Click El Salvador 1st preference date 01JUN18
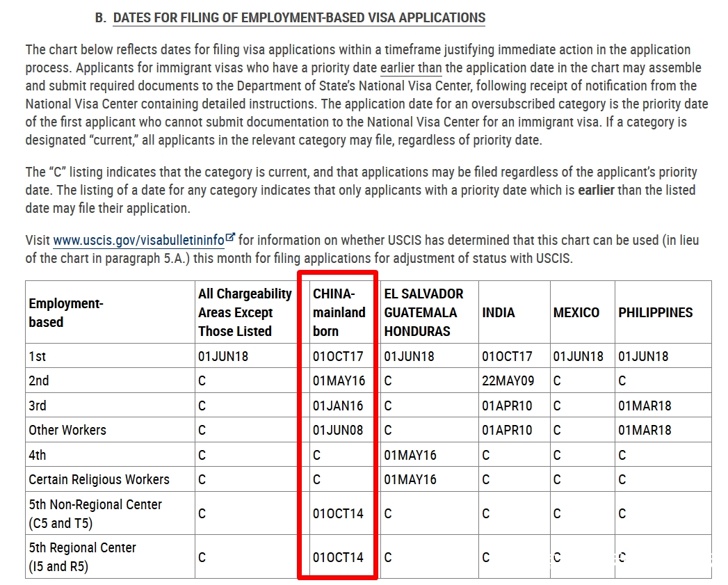Screen dimensions: 728x585 coord(409,356)
